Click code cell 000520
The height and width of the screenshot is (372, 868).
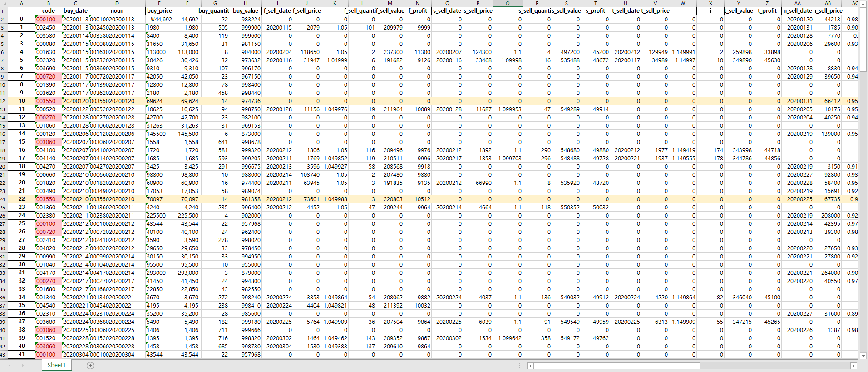coord(49,109)
